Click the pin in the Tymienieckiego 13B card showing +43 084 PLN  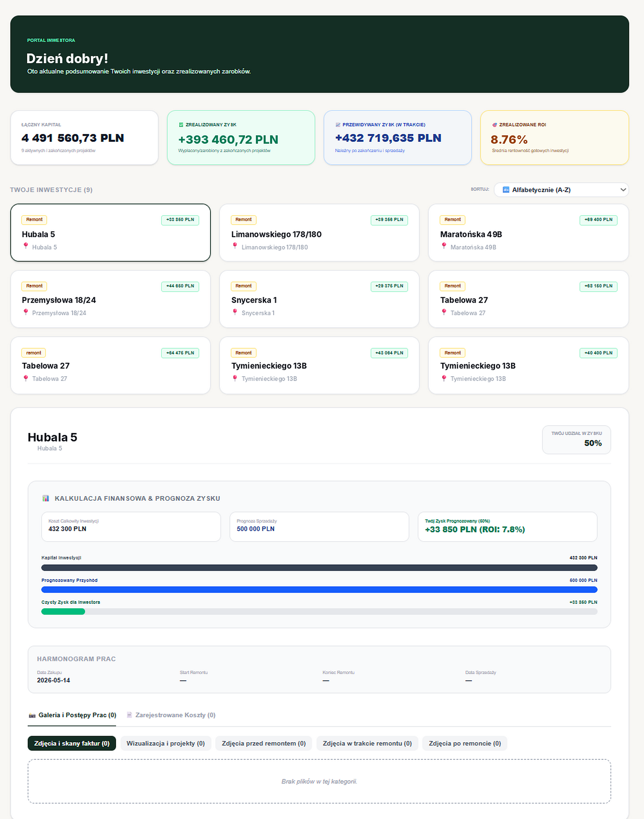tap(235, 378)
